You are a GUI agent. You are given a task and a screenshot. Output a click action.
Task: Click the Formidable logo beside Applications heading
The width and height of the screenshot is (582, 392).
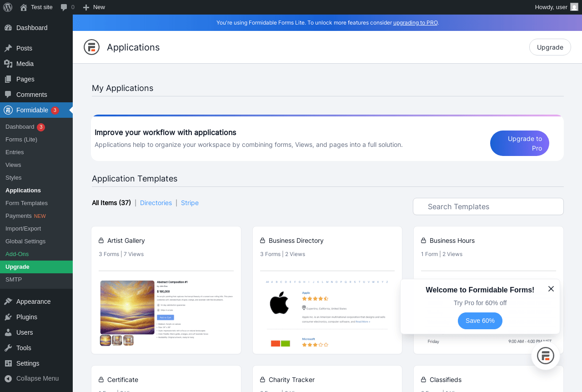coord(91,47)
